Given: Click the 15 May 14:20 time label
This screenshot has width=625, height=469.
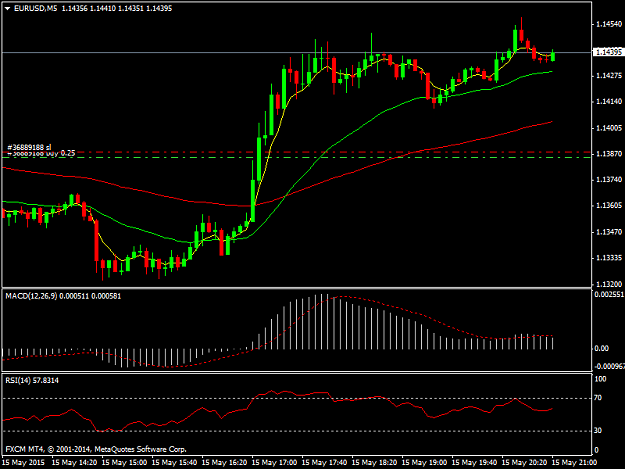Looking at the screenshot, I should (x=74, y=463).
